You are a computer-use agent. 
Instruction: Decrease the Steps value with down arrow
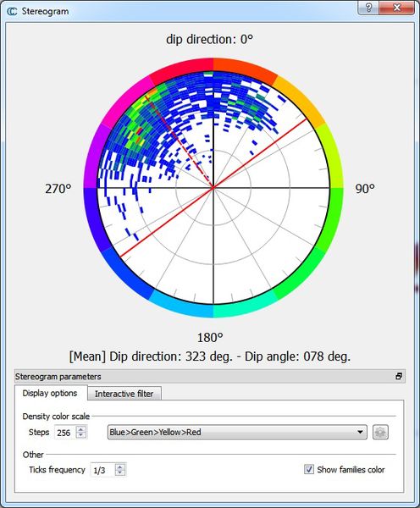pos(81,435)
